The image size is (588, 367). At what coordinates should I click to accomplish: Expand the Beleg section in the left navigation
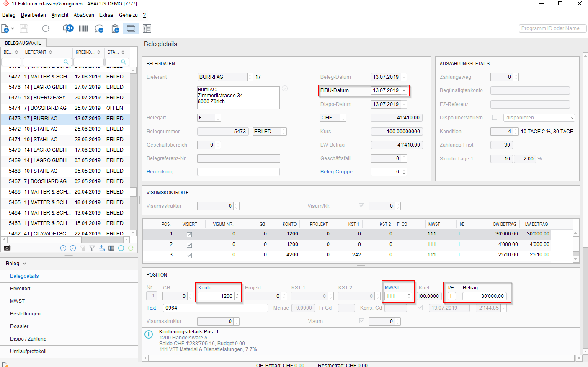coord(16,264)
